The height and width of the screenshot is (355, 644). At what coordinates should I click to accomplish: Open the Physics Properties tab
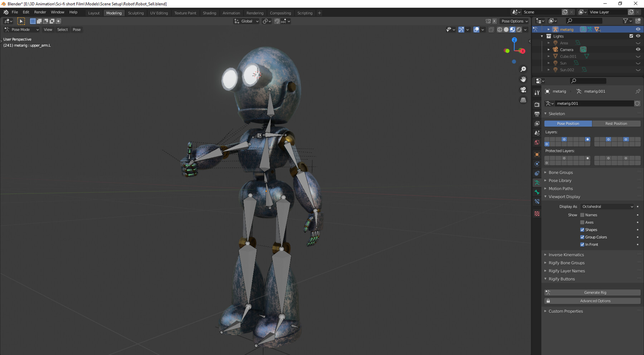pyautogui.click(x=537, y=164)
